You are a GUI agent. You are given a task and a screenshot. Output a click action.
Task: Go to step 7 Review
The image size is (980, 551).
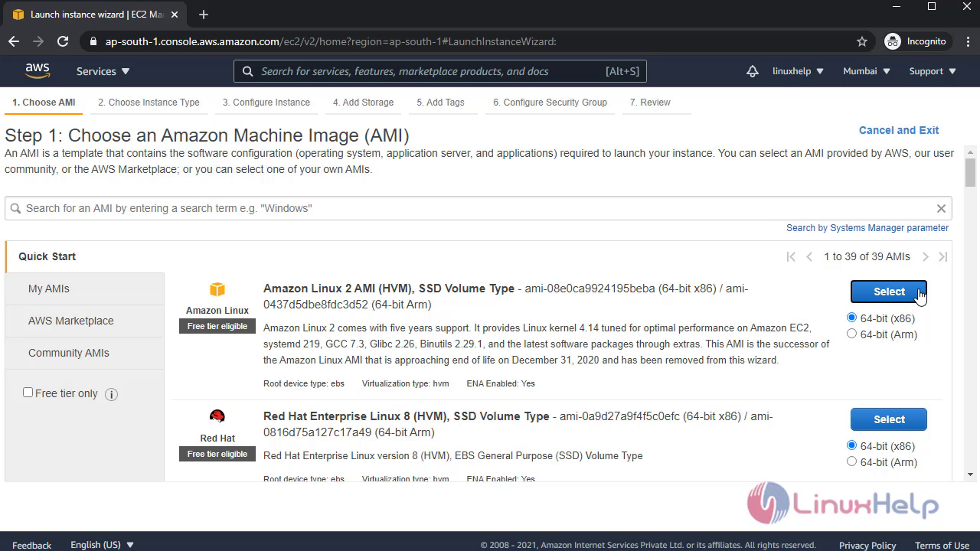(x=650, y=103)
